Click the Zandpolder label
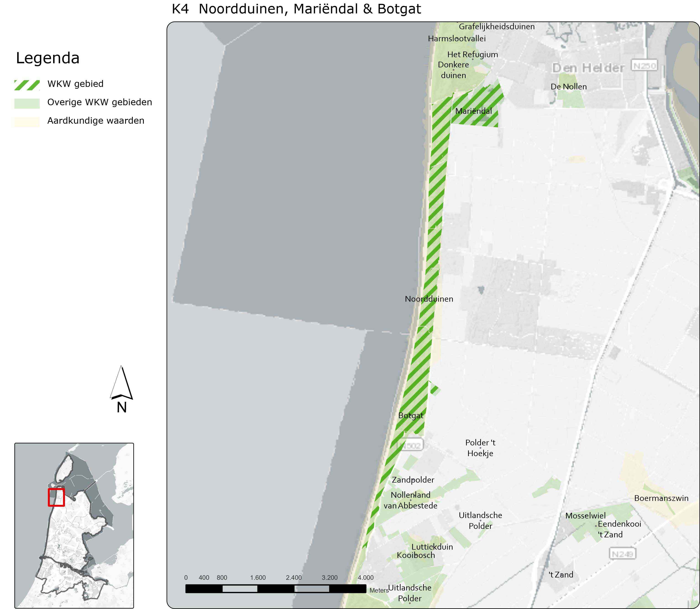 [413, 480]
